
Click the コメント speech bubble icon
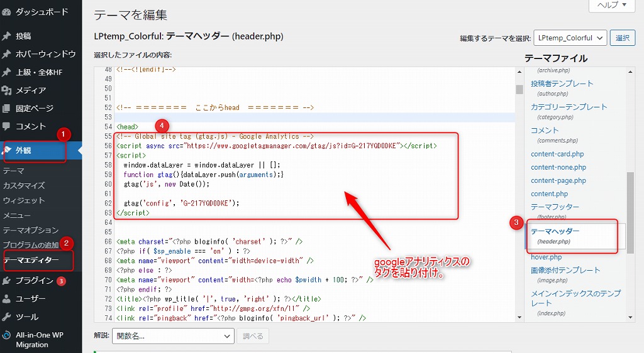[x=7, y=126]
